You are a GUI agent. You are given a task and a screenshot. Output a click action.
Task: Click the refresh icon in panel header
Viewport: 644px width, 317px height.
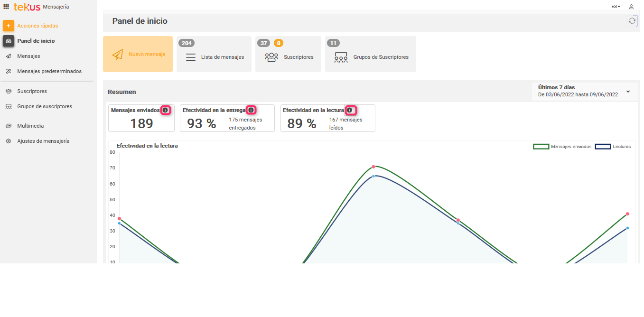pyautogui.click(x=632, y=21)
